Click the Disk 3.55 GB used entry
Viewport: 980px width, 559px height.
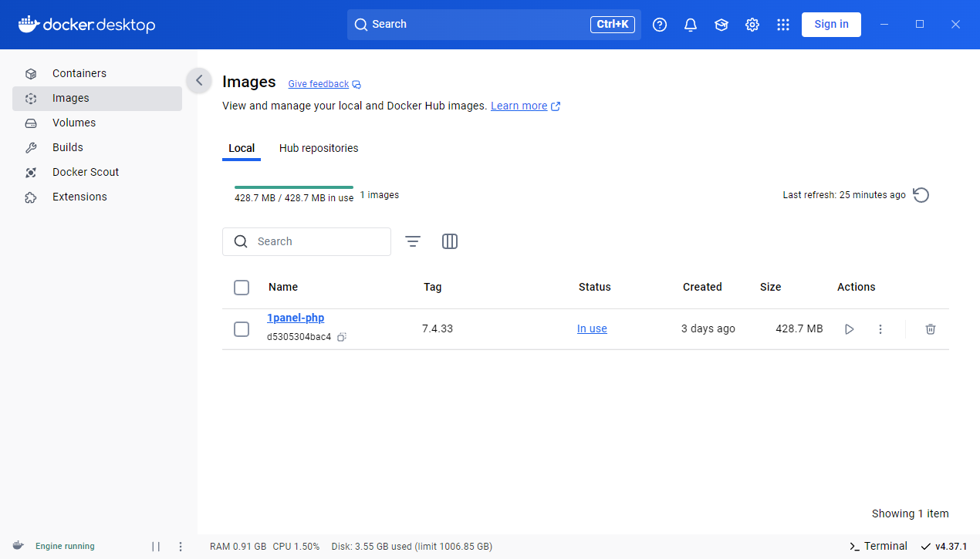point(411,547)
